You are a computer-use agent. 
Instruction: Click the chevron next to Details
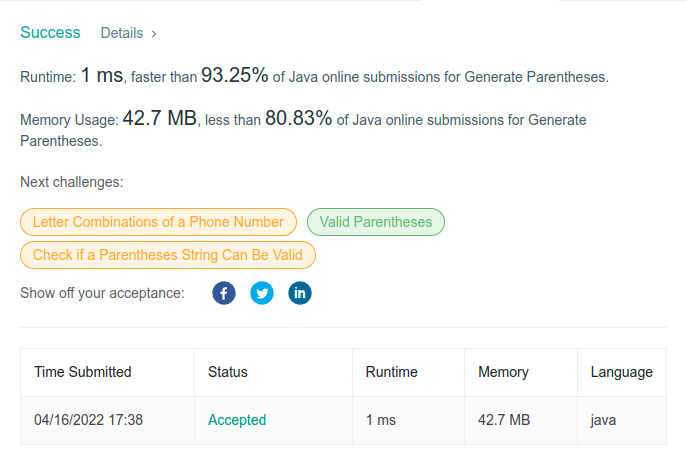[154, 34]
